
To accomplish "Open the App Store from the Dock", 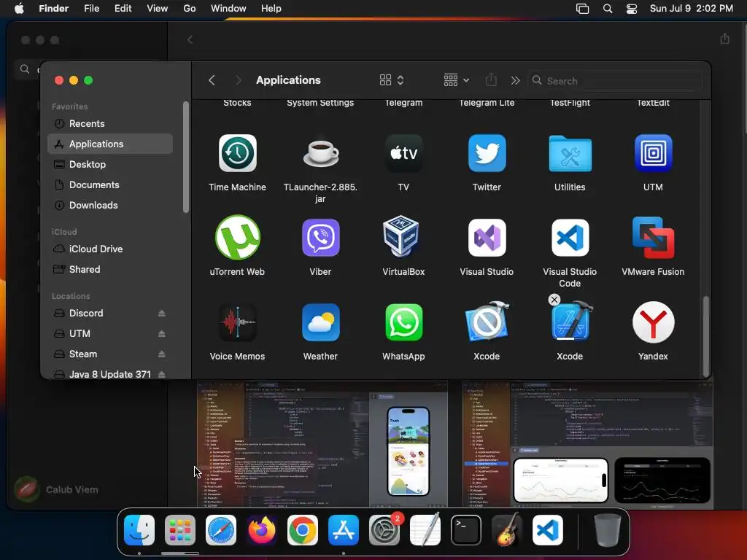I will 344,529.
